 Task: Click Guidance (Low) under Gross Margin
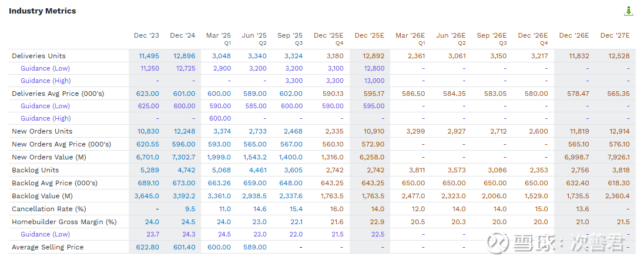[45, 234]
